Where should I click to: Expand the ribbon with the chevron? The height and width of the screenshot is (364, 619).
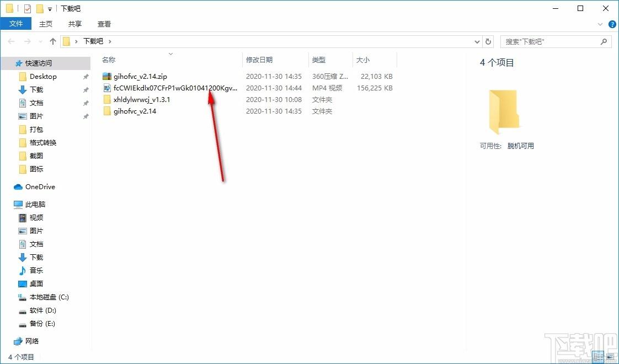600,24
